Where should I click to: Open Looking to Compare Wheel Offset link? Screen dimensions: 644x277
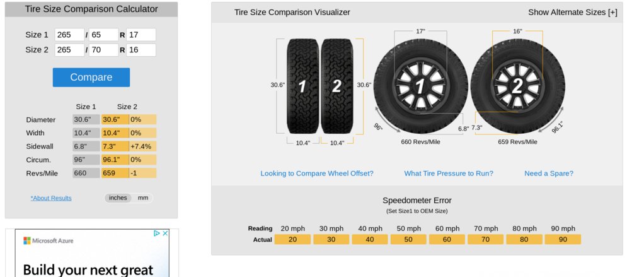point(317,174)
